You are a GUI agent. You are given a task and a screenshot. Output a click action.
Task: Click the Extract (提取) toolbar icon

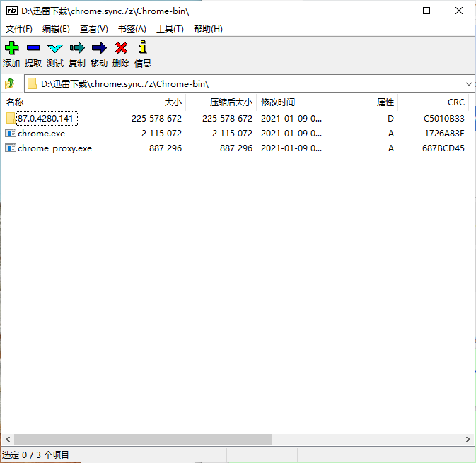click(x=33, y=48)
